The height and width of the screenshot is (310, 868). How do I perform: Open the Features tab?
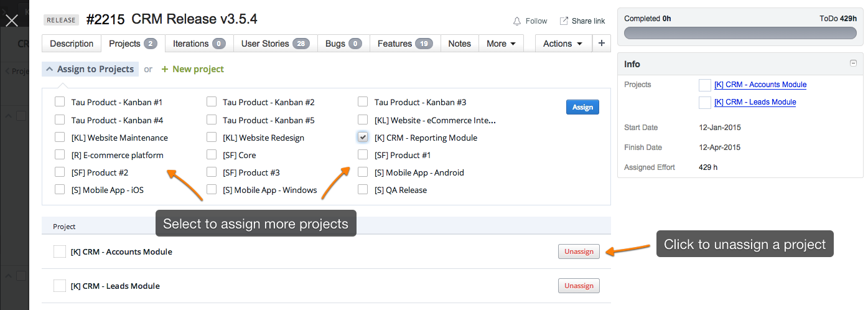(405, 44)
